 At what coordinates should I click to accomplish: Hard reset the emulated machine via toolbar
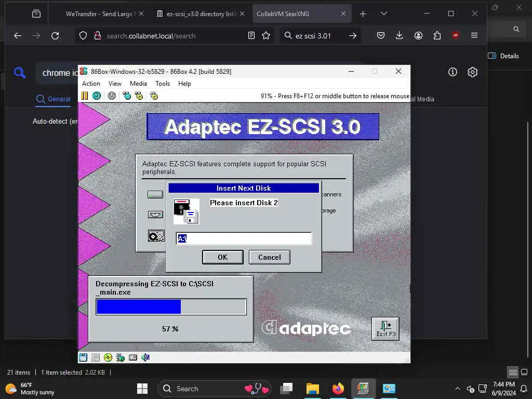pos(97,96)
